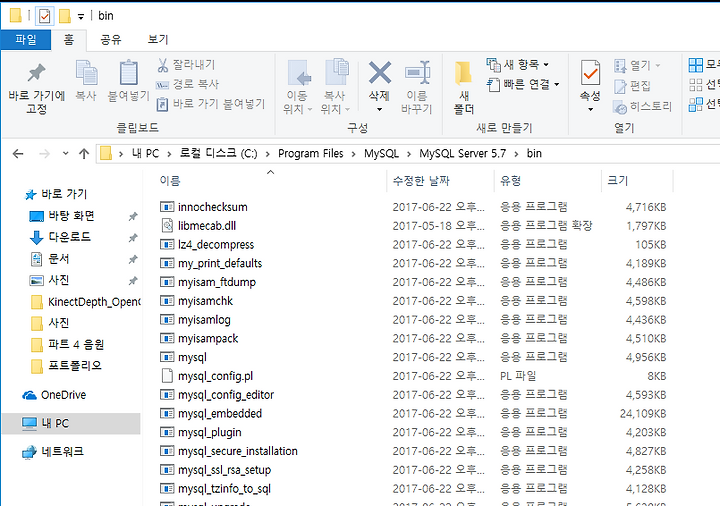Image resolution: width=720 pixels, height=506 pixels.
Task: Open Customize Quick Access Toolbar dropdown
Action: click(81, 17)
